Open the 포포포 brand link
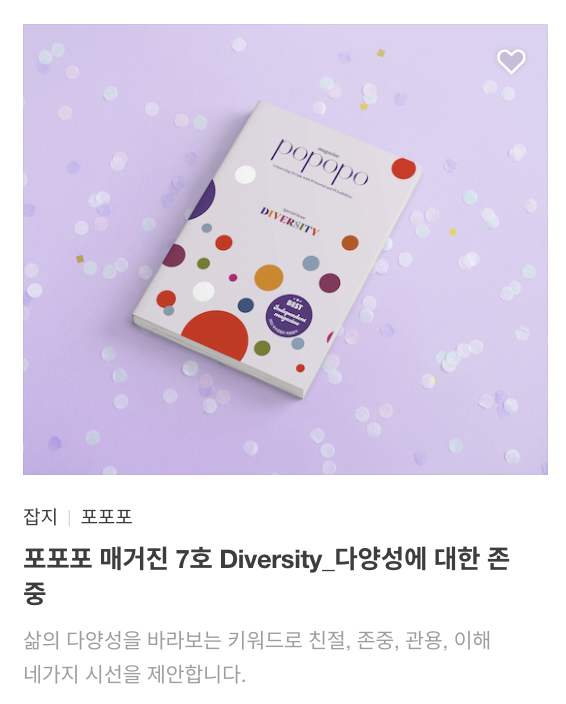The height and width of the screenshot is (704, 566). (106, 517)
